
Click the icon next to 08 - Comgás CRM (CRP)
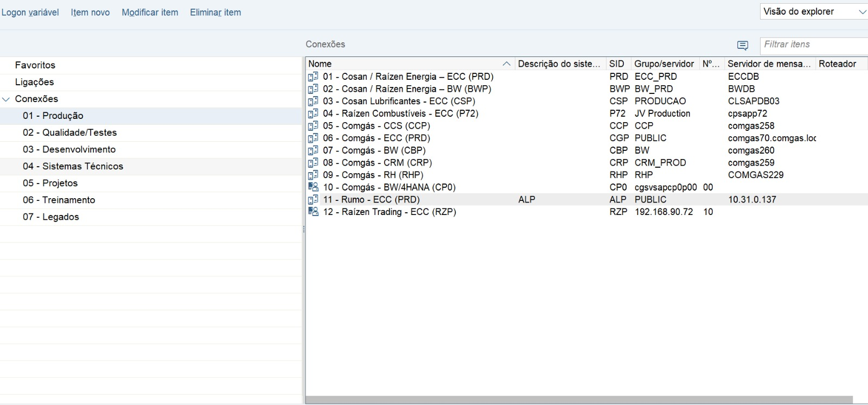point(313,163)
